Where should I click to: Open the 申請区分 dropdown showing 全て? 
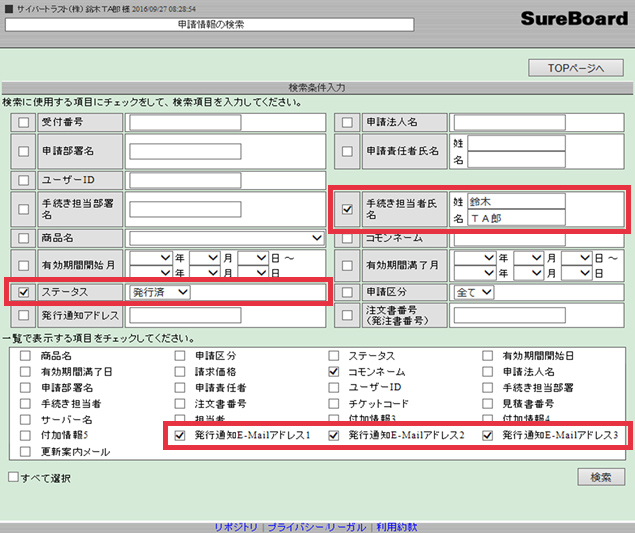tap(473, 292)
